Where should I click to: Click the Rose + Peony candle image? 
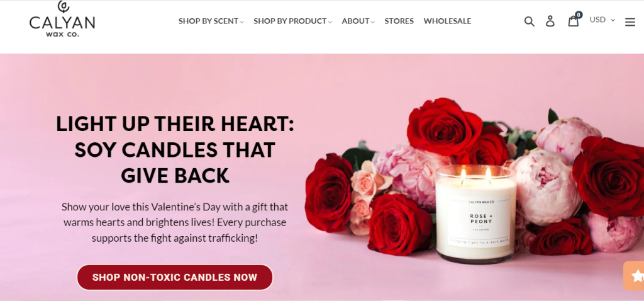coord(475,214)
